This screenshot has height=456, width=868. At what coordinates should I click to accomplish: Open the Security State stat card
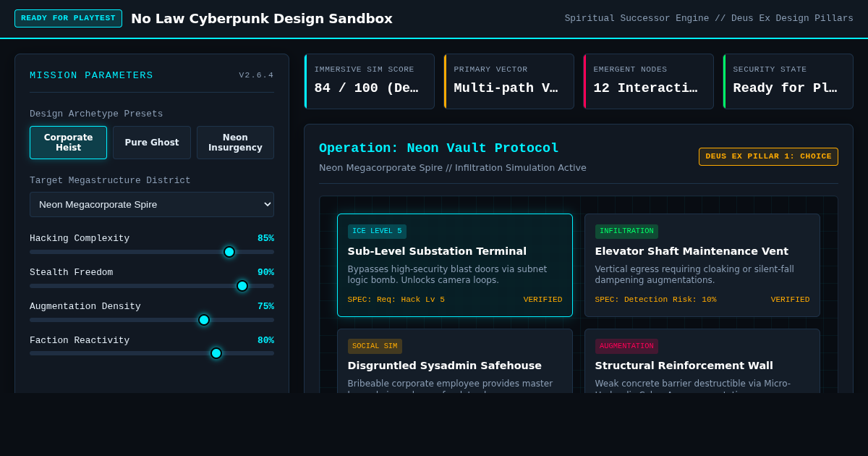click(788, 81)
